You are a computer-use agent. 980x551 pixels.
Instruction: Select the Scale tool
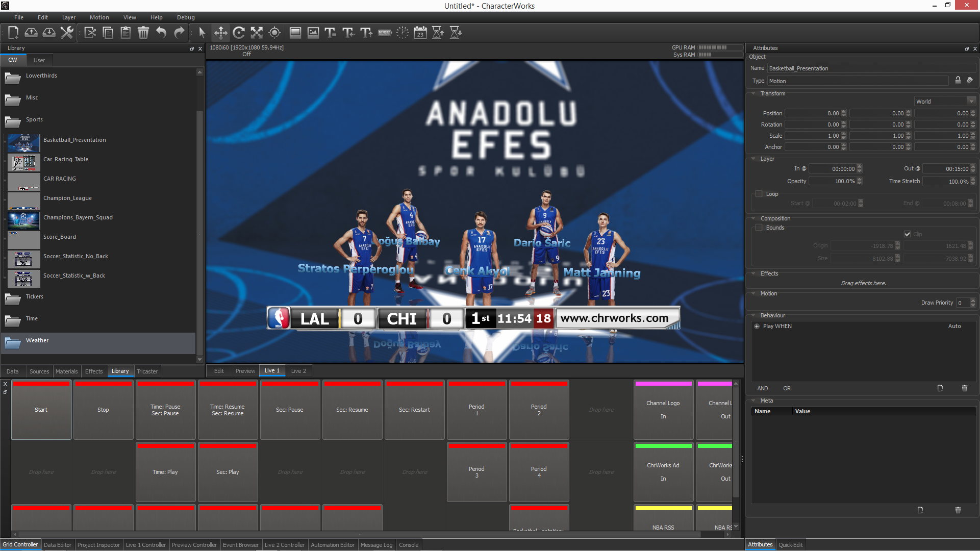coord(257,33)
